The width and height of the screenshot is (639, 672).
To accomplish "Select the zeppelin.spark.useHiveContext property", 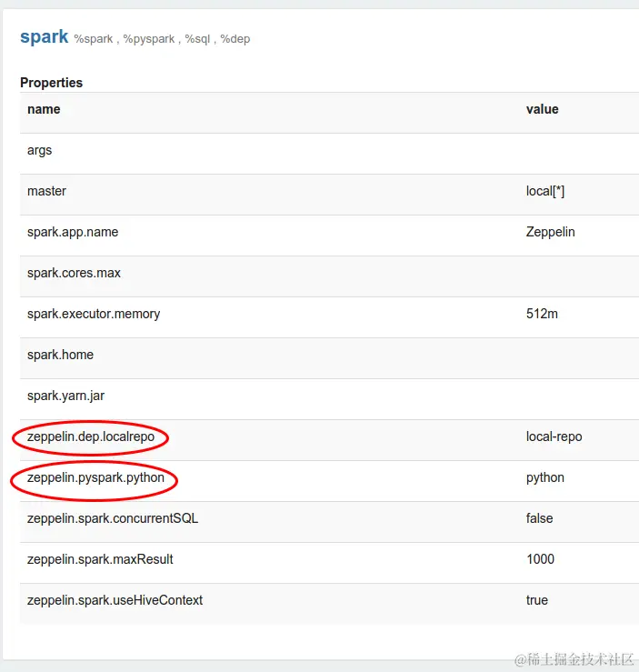I will [115, 600].
